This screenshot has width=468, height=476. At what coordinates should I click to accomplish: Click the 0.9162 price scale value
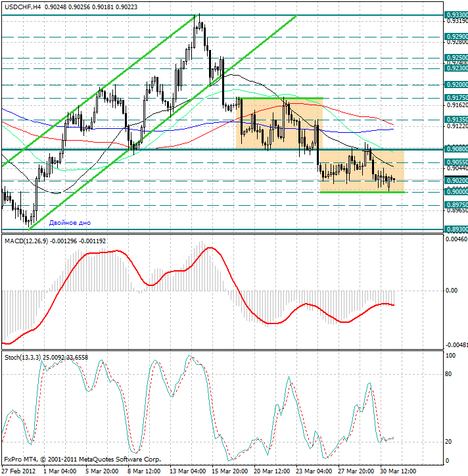(x=456, y=105)
